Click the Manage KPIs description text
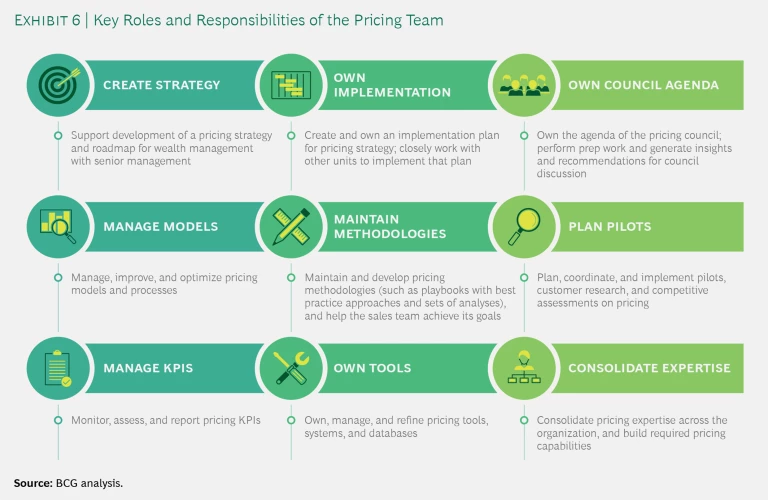This screenshot has height=500, width=768. 165,420
